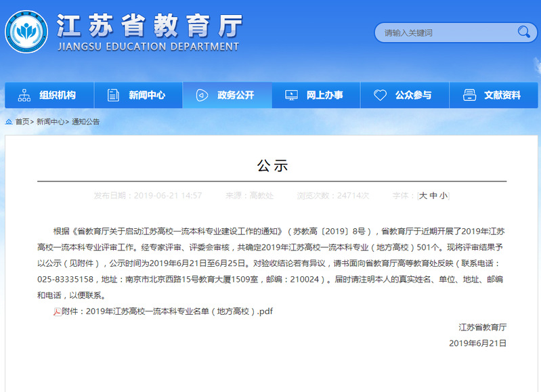Download the 2019年江苏高校一流本科专业名单 PDF attachment

tap(167, 311)
